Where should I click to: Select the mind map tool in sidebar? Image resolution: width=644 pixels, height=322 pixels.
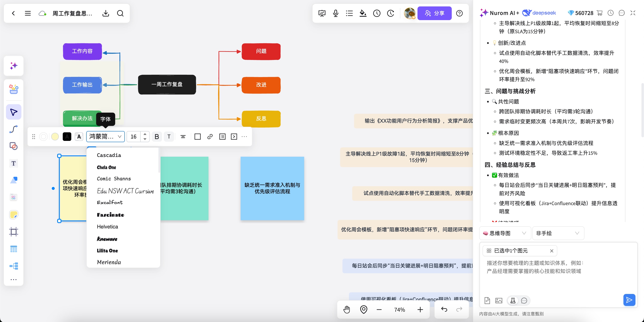(x=14, y=266)
